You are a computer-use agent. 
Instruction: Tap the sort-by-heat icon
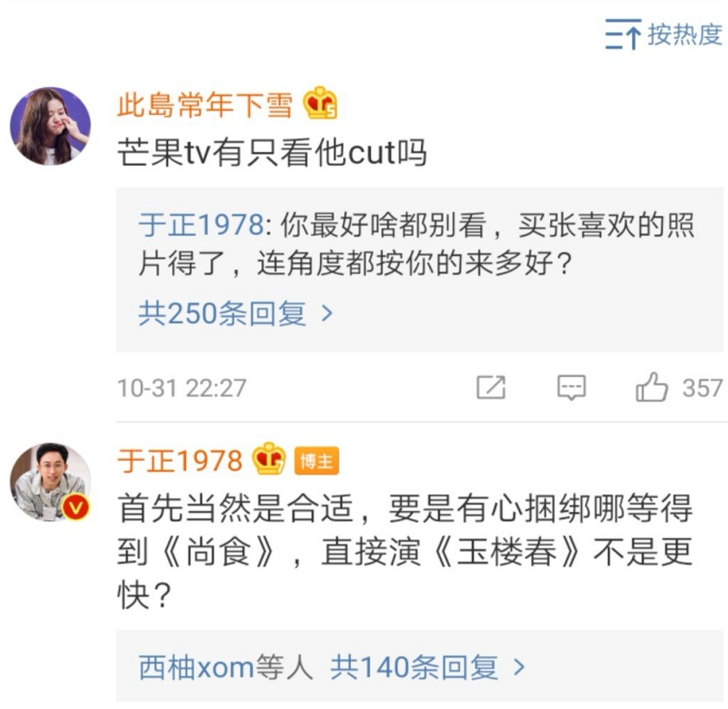click(x=623, y=35)
